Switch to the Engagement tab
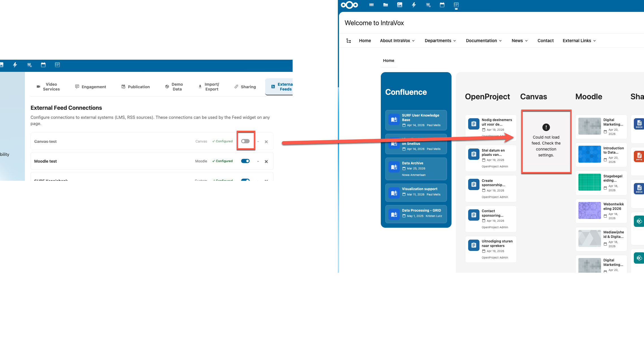This screenshot has width=644, height=342. [x=90, y=87]
